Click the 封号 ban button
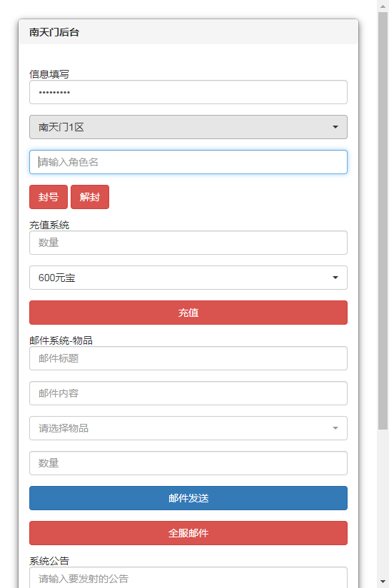The width and height of the screenshot is (389, 588). click(49, 197)
